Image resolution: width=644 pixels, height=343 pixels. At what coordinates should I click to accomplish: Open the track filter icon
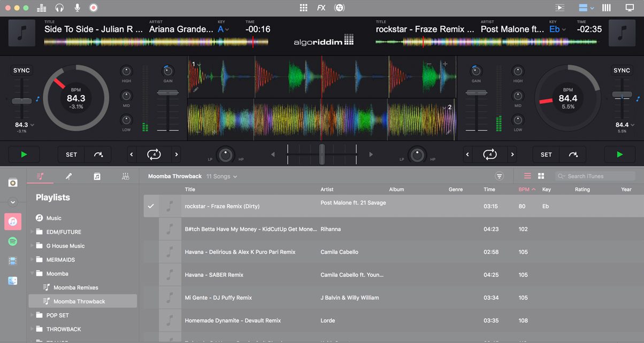499,176
